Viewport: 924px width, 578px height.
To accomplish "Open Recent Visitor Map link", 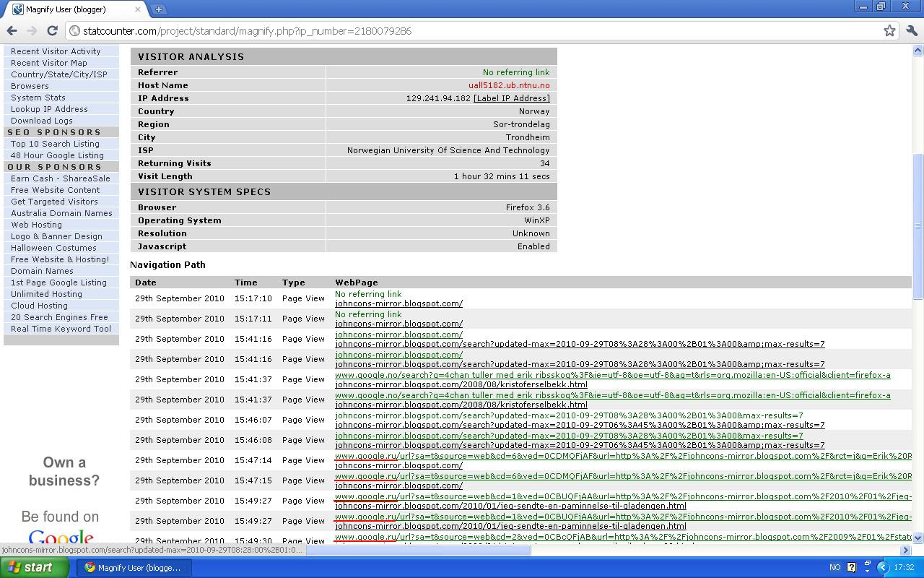I will [x=48, y=63].
